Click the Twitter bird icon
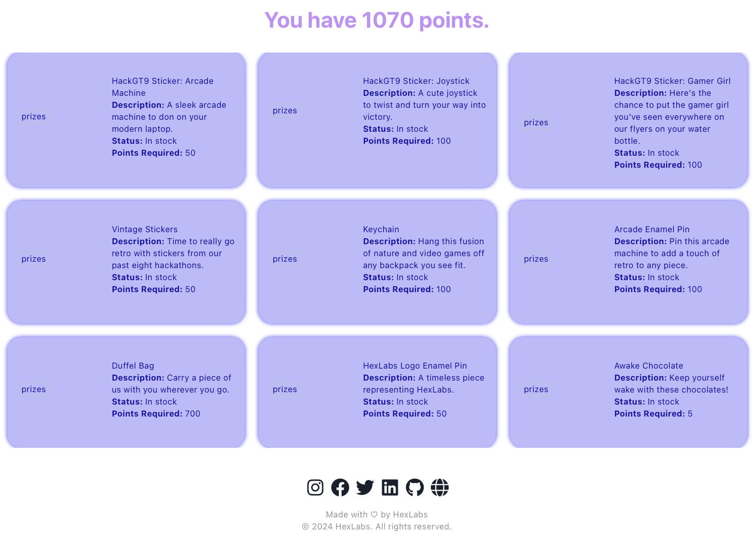756x540 pixels. [x=365, y=487]
